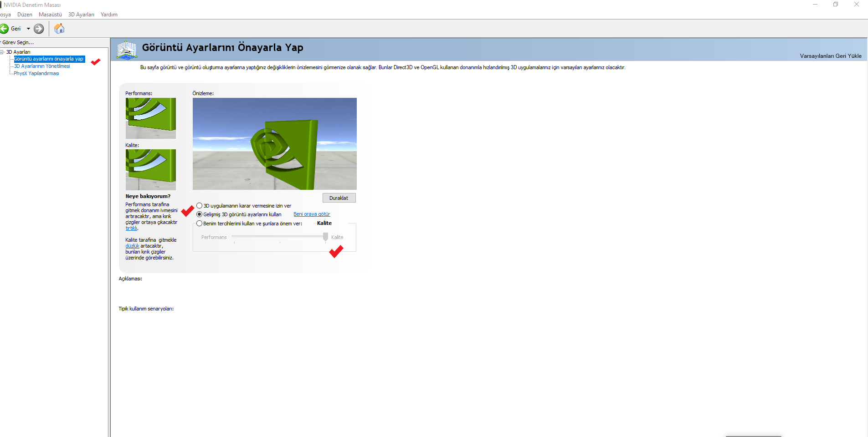Viewport: 868px width, 437px height.
Task: Open 3D Ayarlarının Yönetilmesi tree item
Action: coord(42,66)
